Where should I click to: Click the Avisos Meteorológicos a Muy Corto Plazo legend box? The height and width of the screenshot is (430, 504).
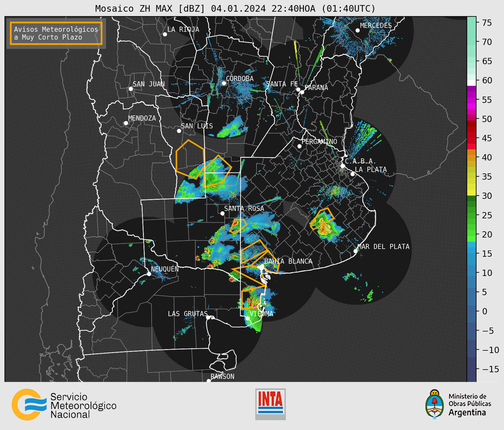click(x=56, y=33)
